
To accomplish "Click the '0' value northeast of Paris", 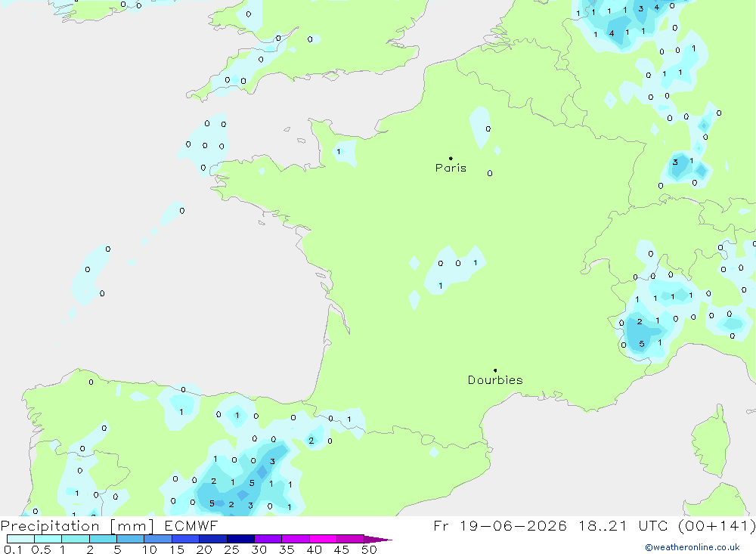I will coord(488,128).
